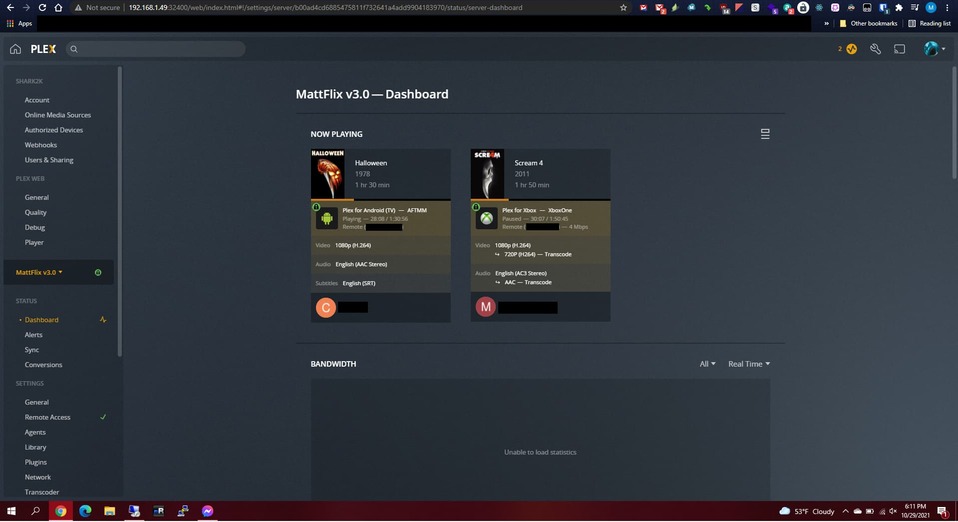
Task: Click the green server status icon
Action: point(98,273)
